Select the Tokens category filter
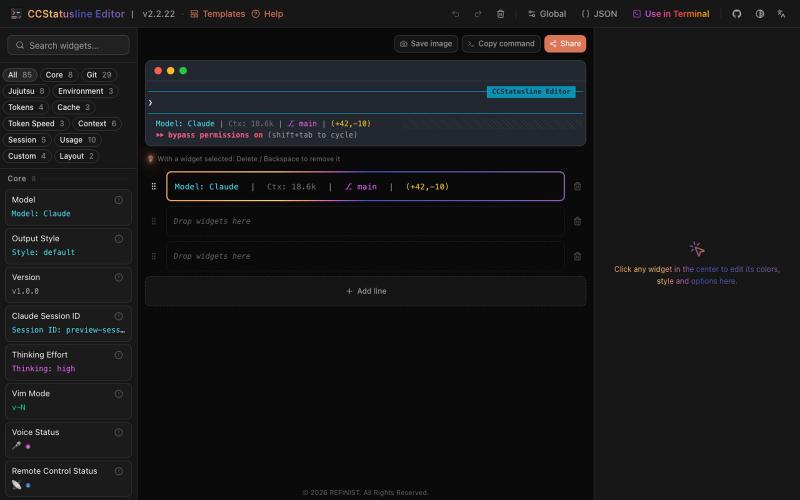Screen dimensions: 800x500 (x=26, y=108)
